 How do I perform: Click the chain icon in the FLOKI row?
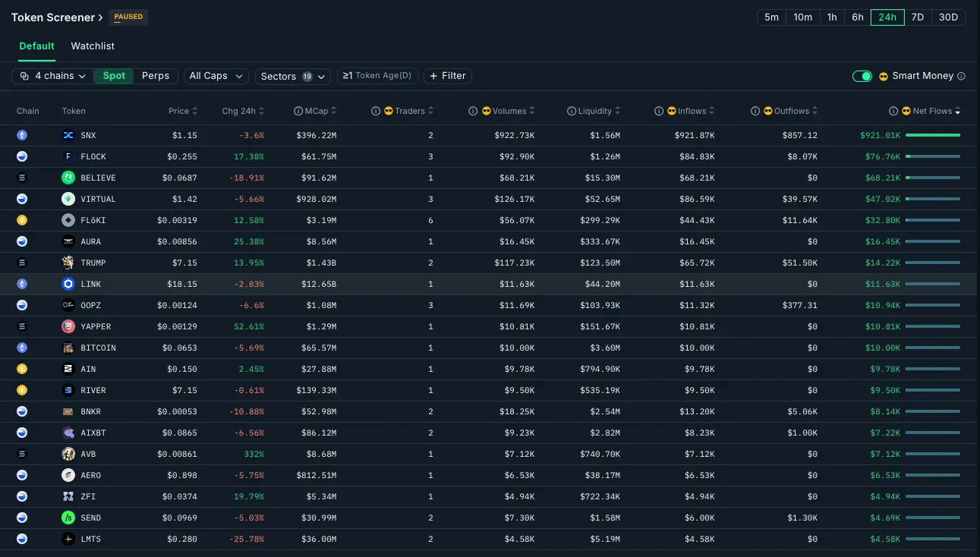point(22,220)
